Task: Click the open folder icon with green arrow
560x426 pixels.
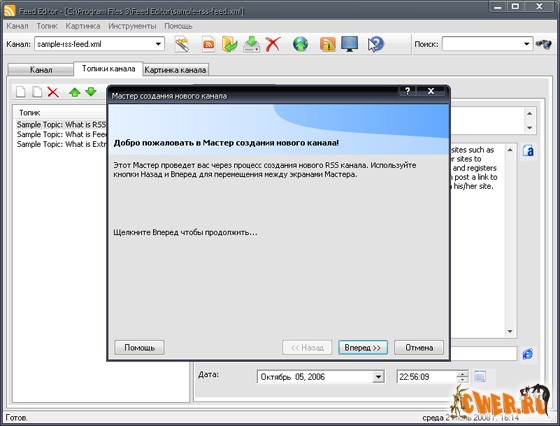Action: (x=229, y=45)
